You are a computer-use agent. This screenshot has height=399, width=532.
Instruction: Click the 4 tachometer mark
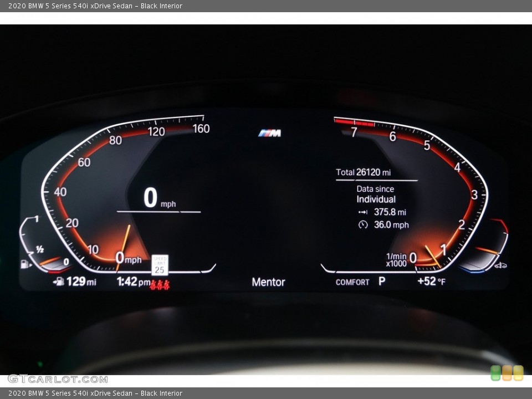click(457, 167)
